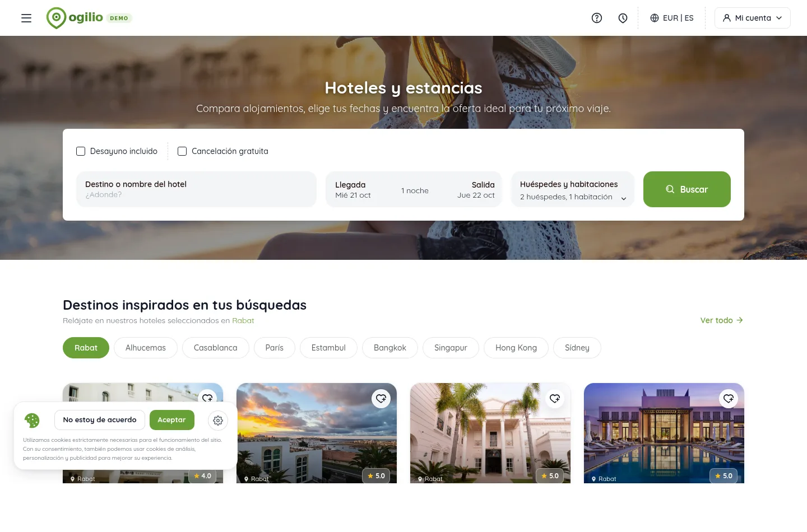807x532 pixels.
Task: Enable Cancelación gratuita checkbox
Action: (x=182, y=151)
